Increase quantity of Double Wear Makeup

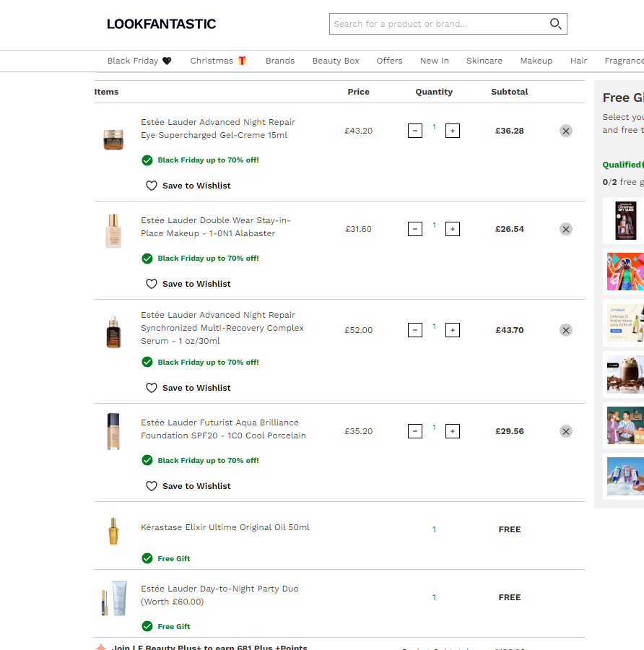(x=453, y=229)
